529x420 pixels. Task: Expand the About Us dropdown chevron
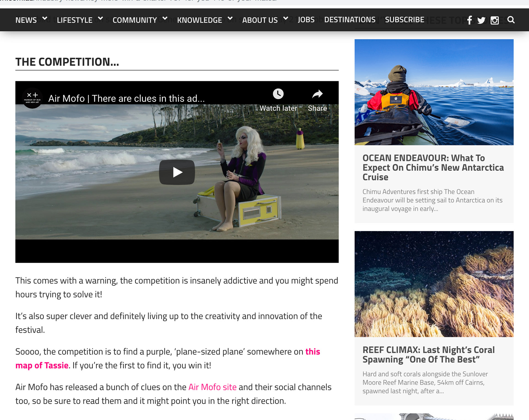click(286, 18)
